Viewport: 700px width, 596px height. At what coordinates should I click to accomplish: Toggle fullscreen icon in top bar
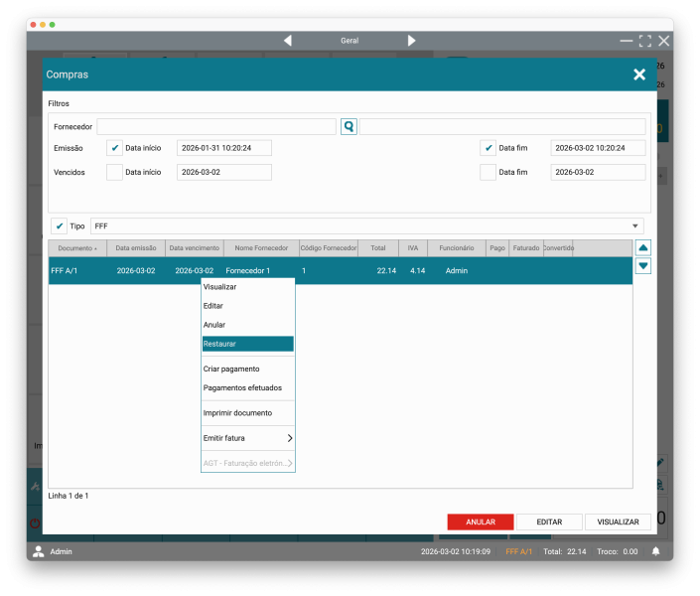point(645,41)
